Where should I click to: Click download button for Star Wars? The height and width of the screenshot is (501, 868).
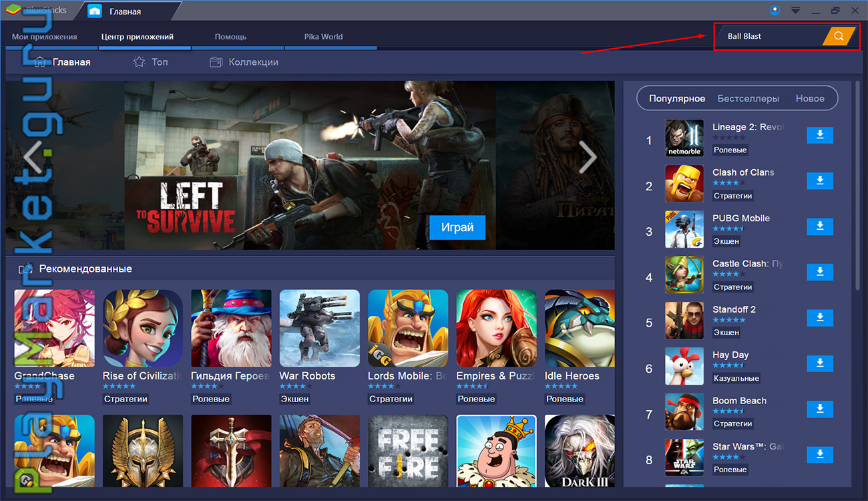(x=820, y=455)
